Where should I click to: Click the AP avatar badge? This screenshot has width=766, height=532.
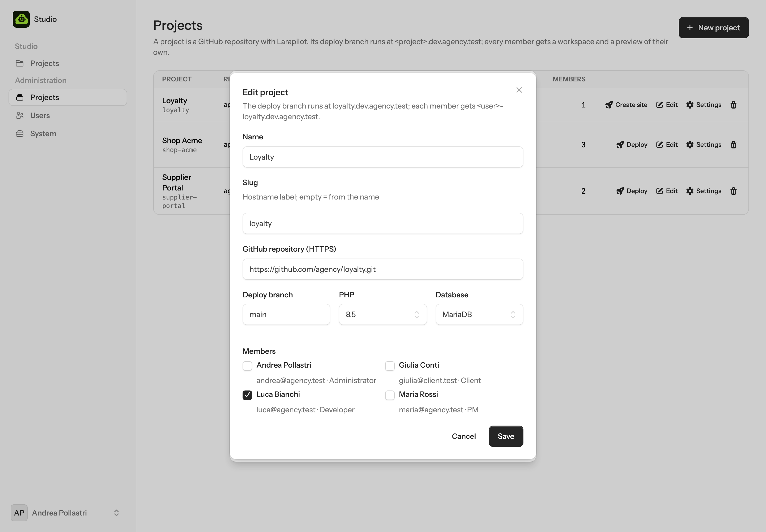tap(19, 513)
